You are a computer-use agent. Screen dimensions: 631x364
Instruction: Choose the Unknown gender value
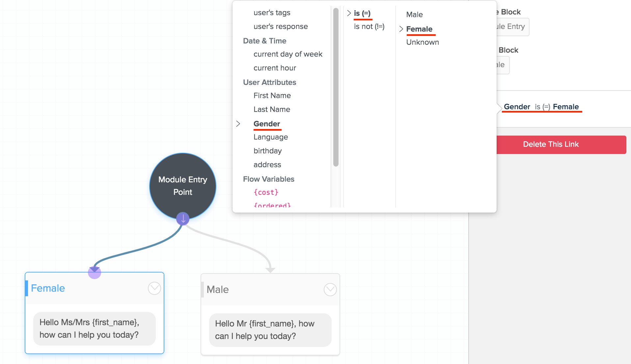[x=423, y=42]
